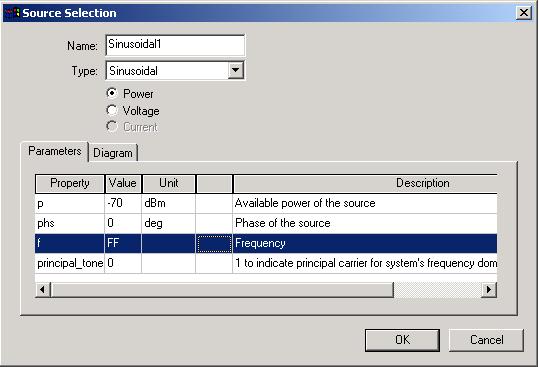The height and width of the screenshot is (367, 539).
Task: Click the Description column header
Action: pyautogui.click(x=365, y=184)
